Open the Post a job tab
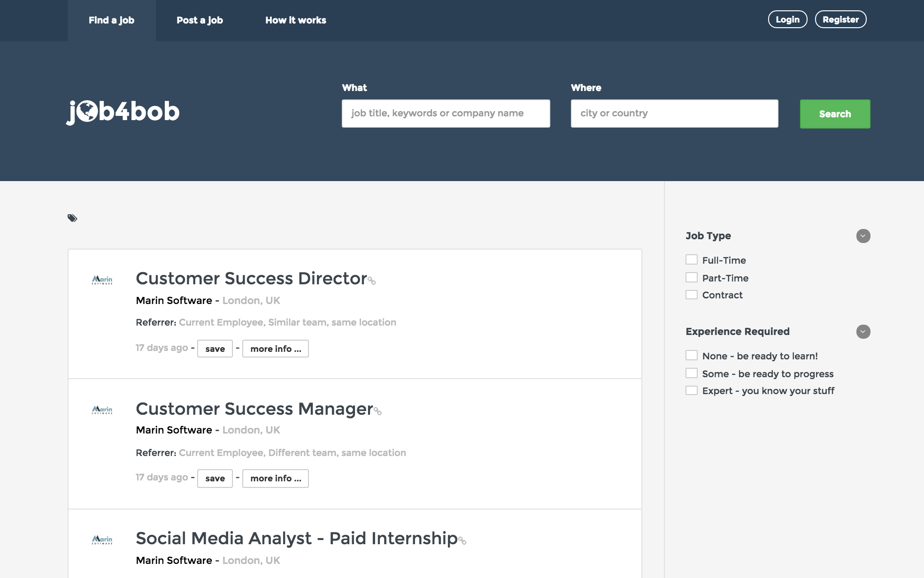Viewport: 924px width, 578px height. 200,20
